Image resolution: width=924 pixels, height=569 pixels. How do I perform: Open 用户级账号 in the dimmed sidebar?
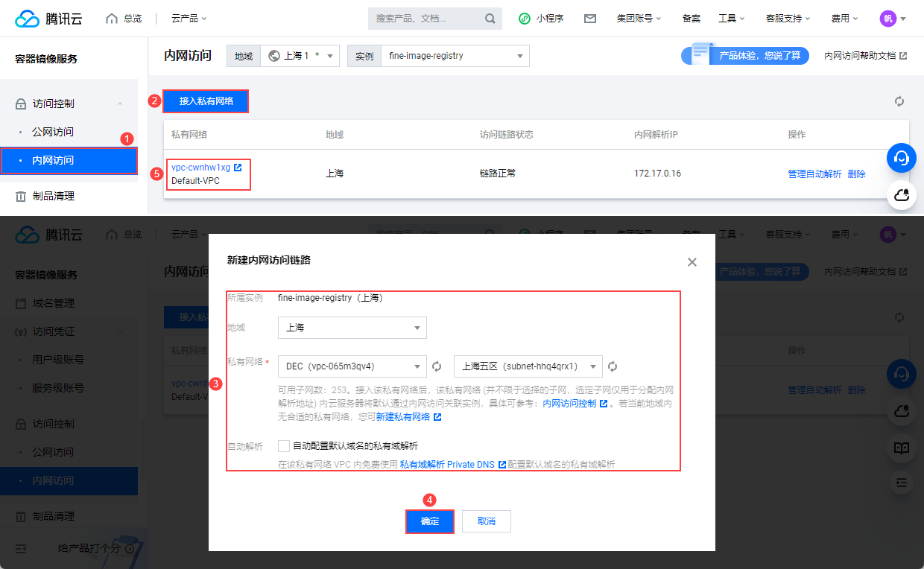coord(58,360)
